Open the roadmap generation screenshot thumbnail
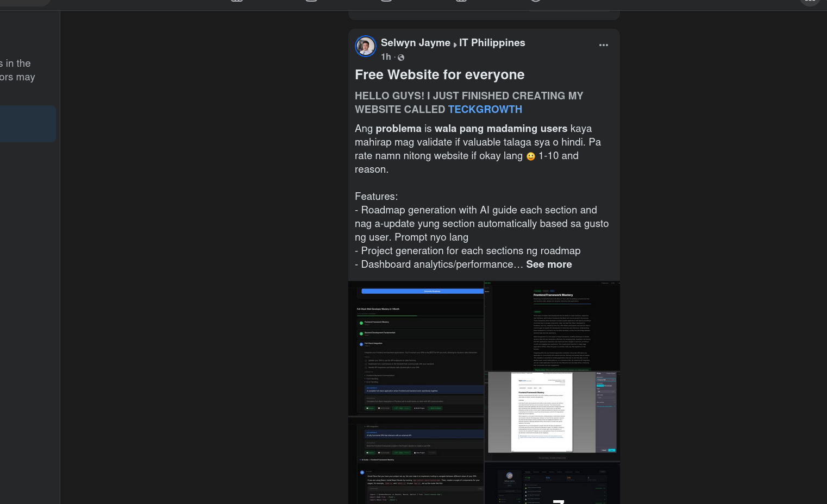Image resolution: width=827 pixels, height=504 pixels. [416, 348]
